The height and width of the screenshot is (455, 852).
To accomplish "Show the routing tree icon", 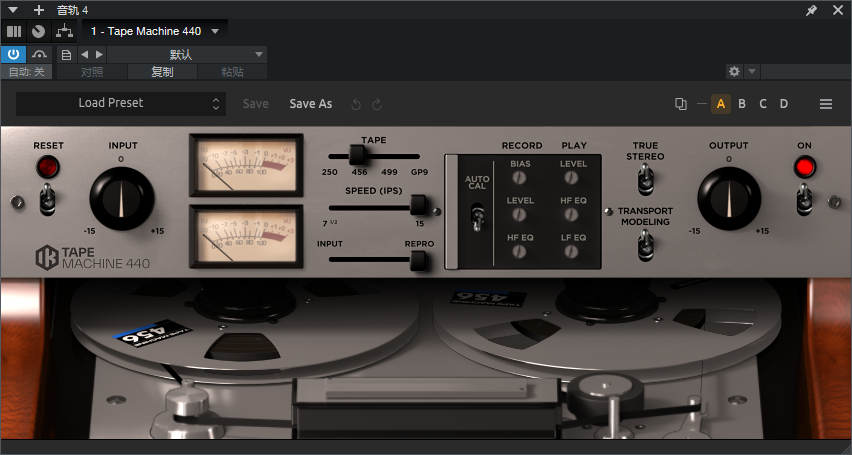I will point(64,32).
